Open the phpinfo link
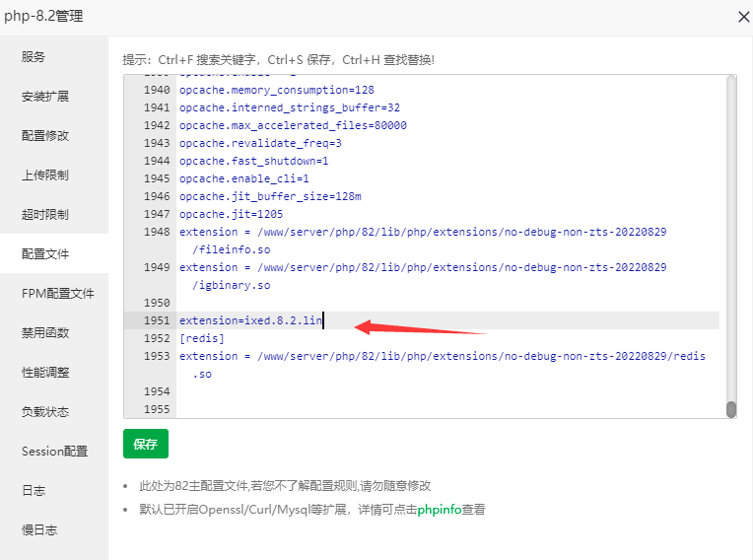 pos(439,510)
